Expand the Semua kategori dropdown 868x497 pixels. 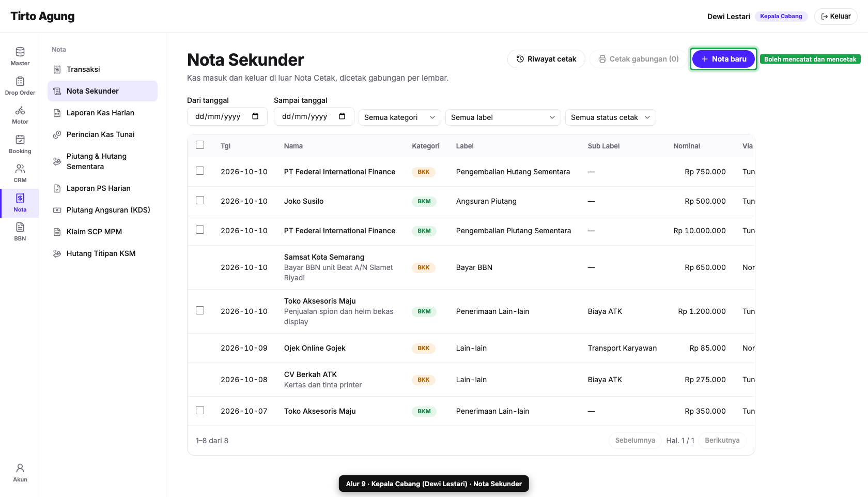400,117
